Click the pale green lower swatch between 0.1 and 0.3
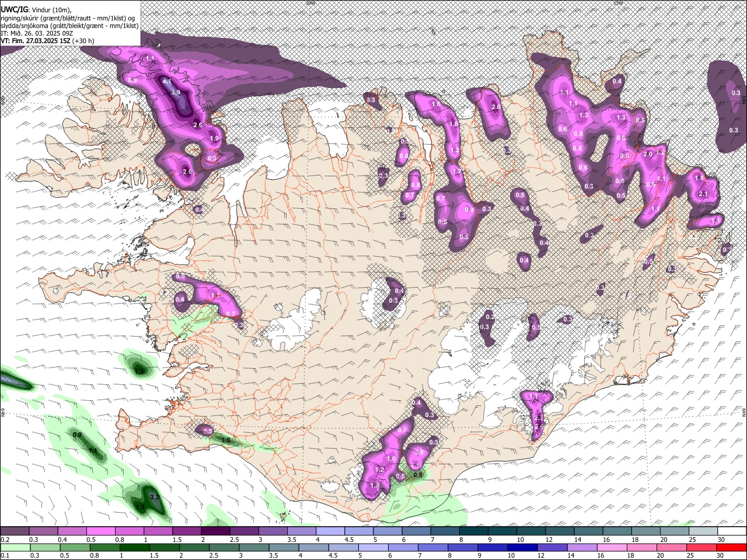The image size is (747, 560). tap(15, 547)
